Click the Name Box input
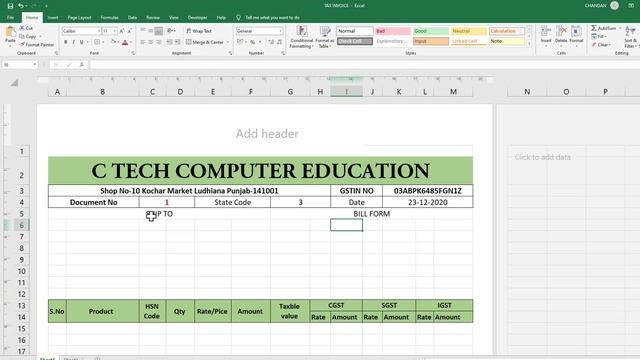This screenshot has height=360, width=640. (x=19, y=64)
